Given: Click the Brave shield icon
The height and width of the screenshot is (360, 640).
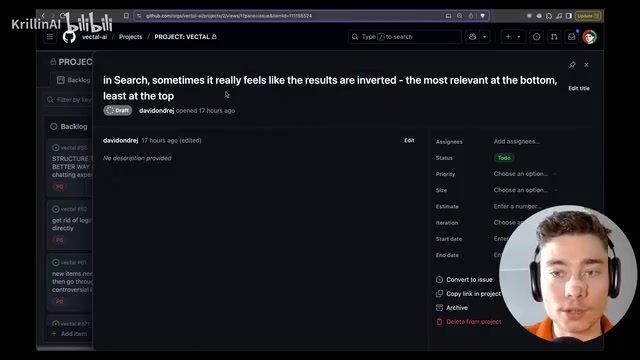Looking at the screenshot, I should tap(483, 16).
